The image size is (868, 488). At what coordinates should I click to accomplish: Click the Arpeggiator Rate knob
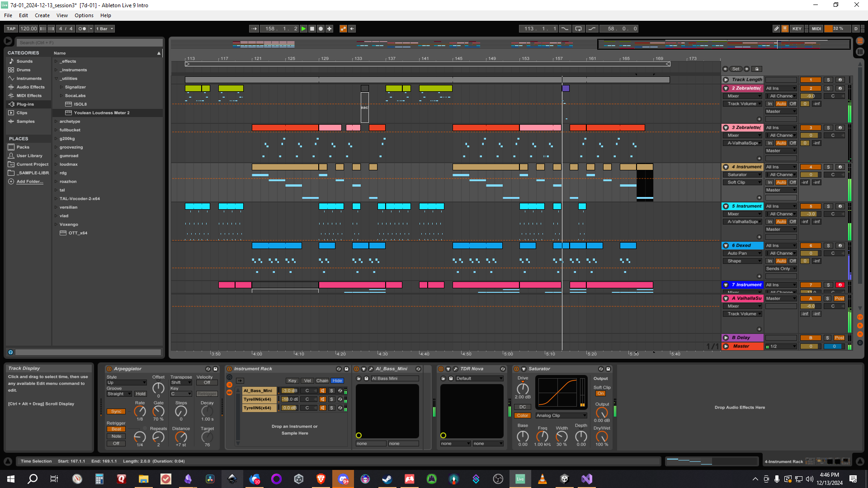coord(140,411)
